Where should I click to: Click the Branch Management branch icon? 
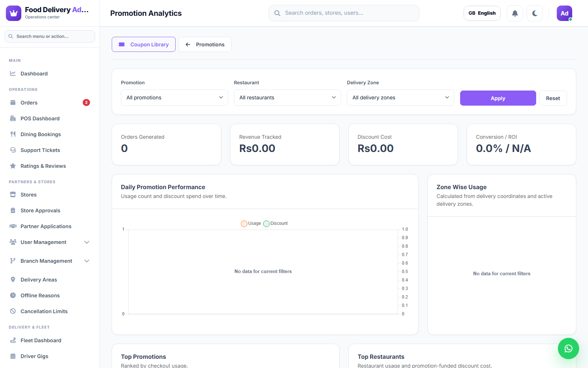tap(13, 261)
